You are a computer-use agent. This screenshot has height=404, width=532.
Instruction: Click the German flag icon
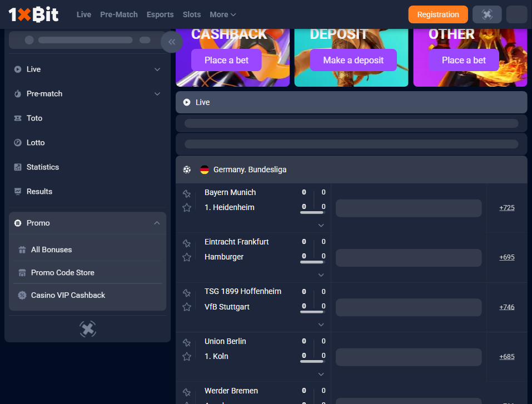[x=204, y=169]
